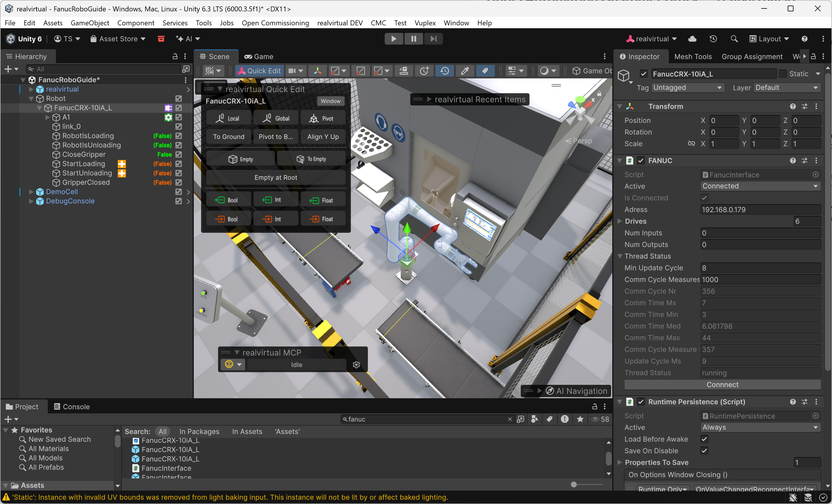This screenshot has width=832, height=504.
Task: Open the Layer dropdown showing Default
Action: 787,87
